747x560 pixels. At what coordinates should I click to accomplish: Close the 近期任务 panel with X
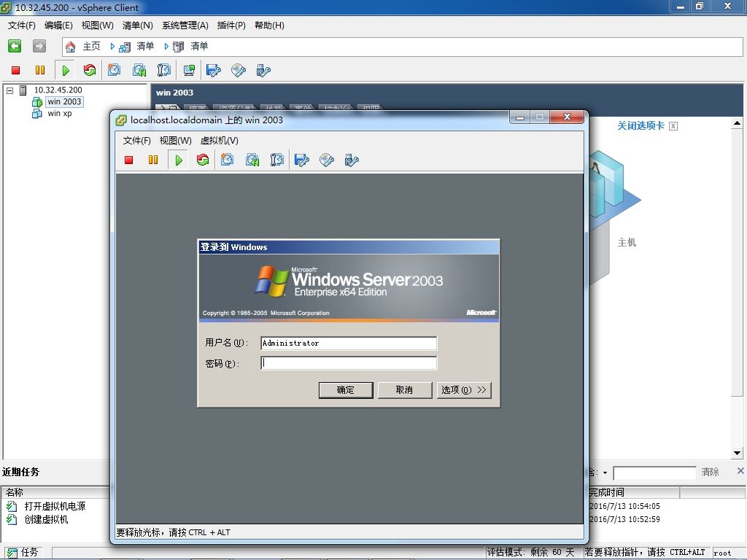click(740, 471)
